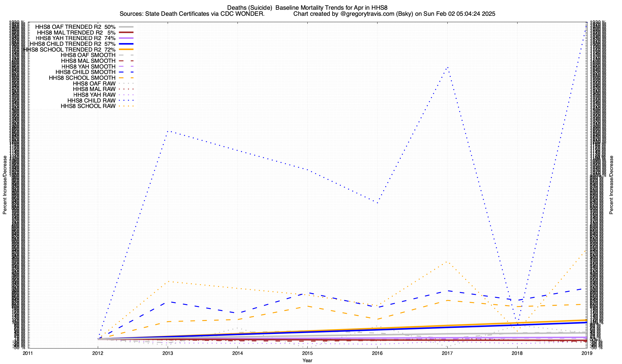The image size is (622, 364).
Task: Click the 2011 label on the x-axis
Action: [x=28, y=353]
